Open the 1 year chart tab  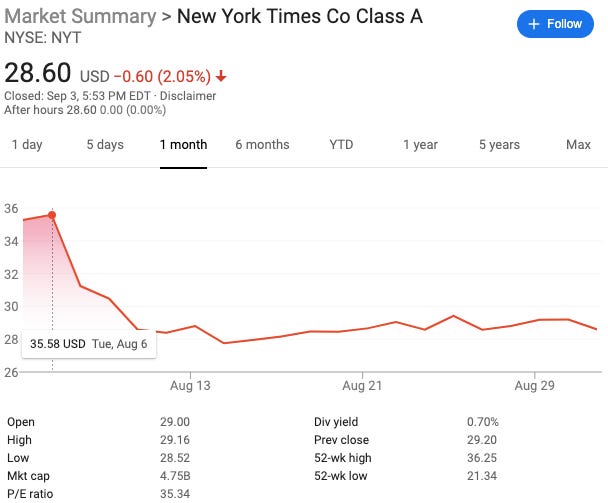pyautogui.click(x=420, y=145)
